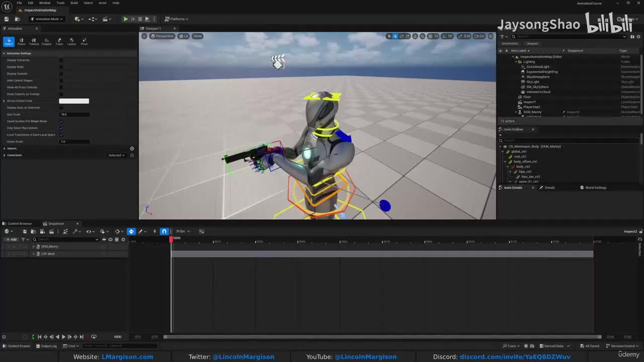Image resolution: width=644 pixels, height=362 pixels.
Task: Add a new space with the plus icon
Action: pos(132,148)
